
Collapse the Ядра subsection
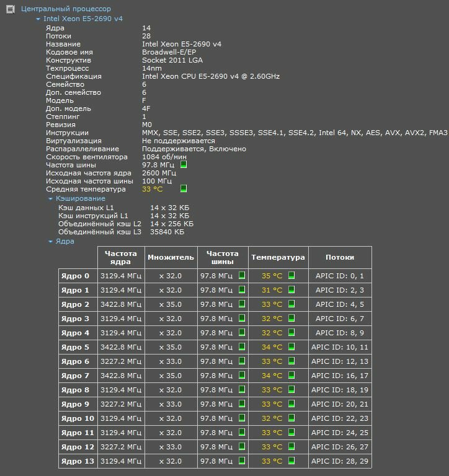(50, 241)
